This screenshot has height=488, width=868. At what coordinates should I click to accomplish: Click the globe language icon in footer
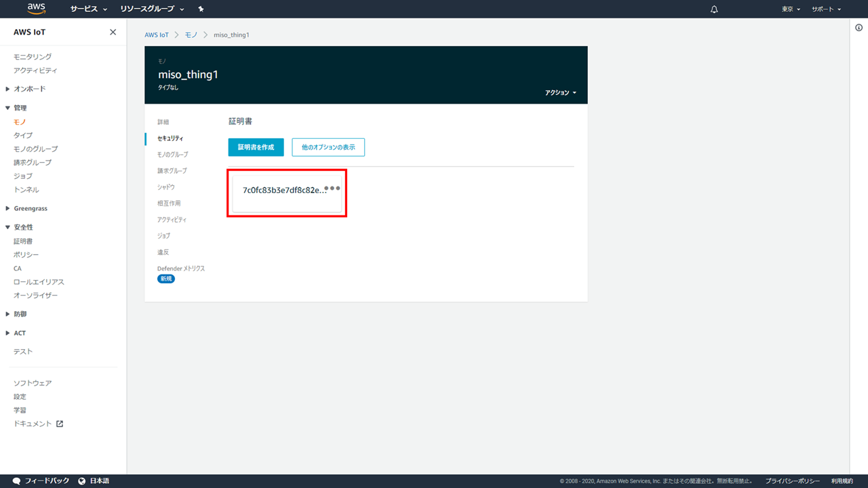(x=82, y=481)
